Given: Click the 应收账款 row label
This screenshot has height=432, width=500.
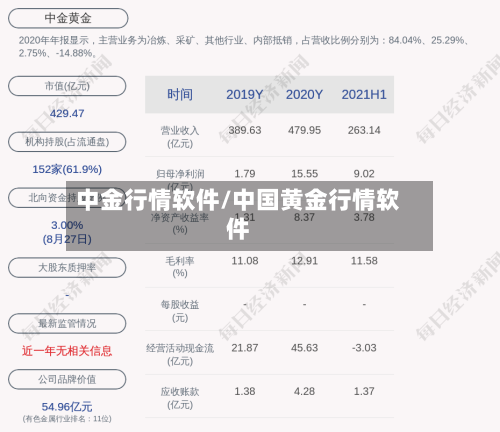Looking at the screenshot, I should click(x=180, y=398).
